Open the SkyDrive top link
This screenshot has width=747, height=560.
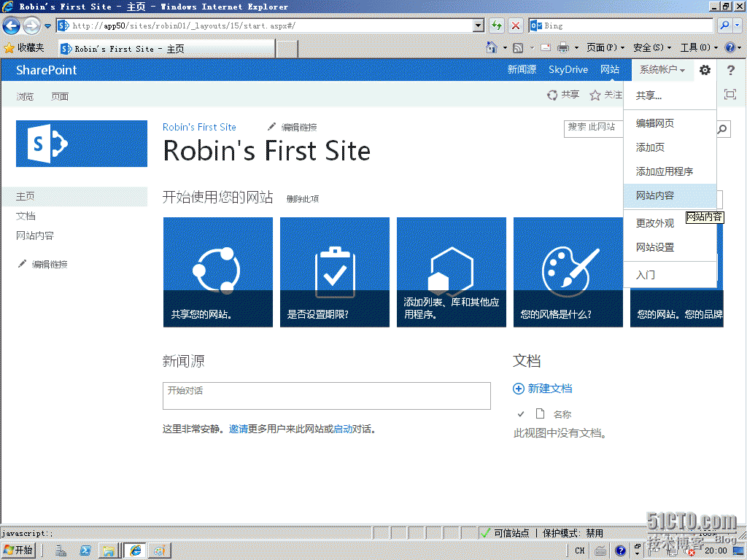click(x=568, y=69)
